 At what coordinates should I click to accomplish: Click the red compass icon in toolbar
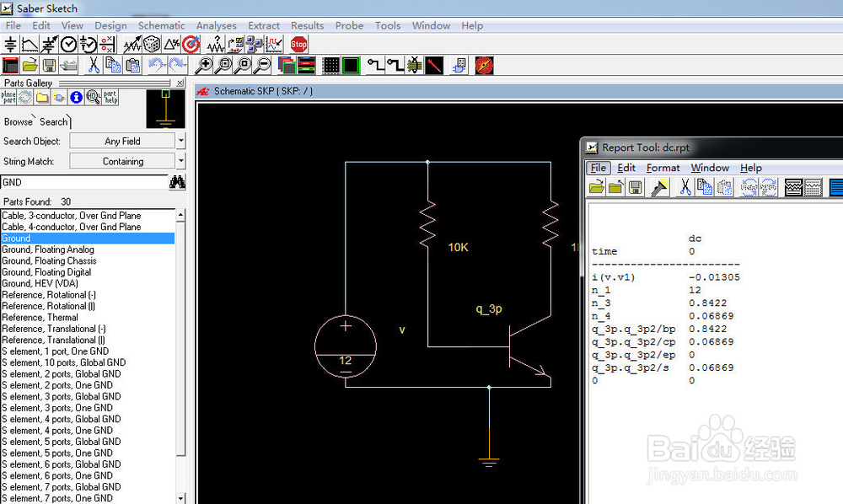coord(484,66)
